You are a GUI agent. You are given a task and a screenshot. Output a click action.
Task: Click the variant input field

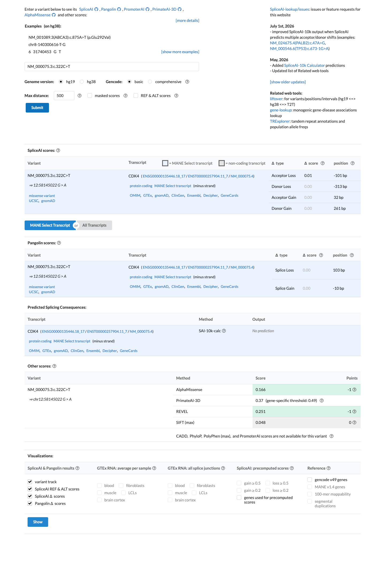(112, 67)
